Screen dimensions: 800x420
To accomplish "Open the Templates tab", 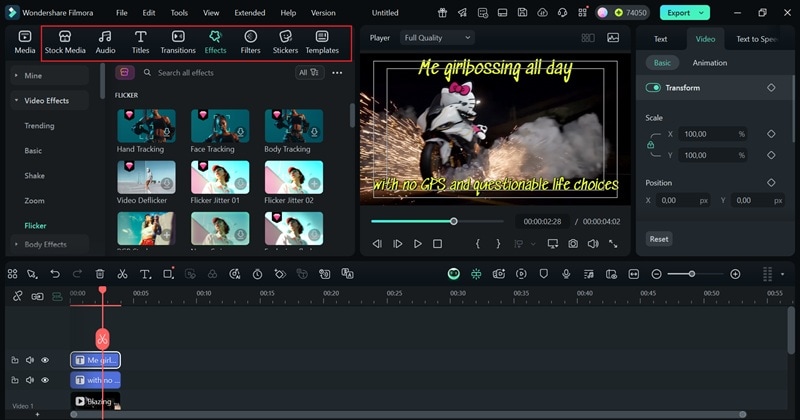I will pyautogui.click(x=322, y=42).
